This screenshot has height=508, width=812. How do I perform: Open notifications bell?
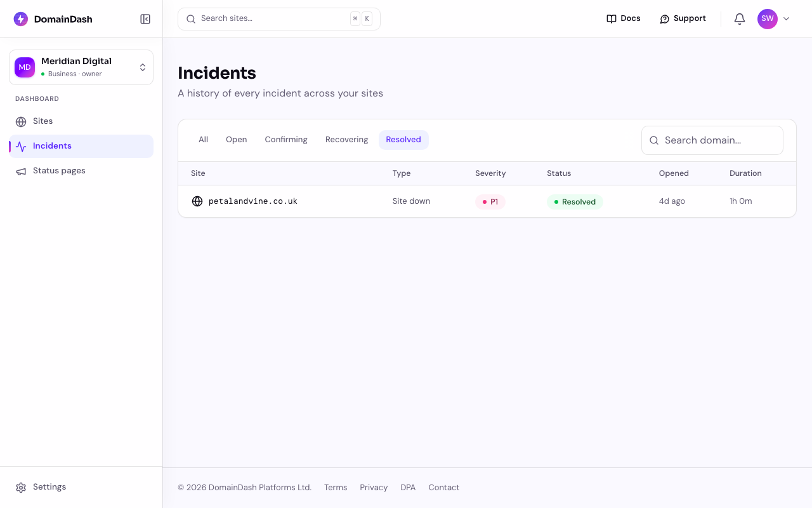click(x=740, y=19)
